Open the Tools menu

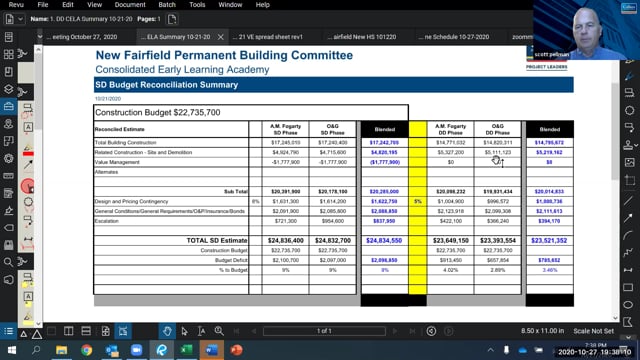point(197,5)
